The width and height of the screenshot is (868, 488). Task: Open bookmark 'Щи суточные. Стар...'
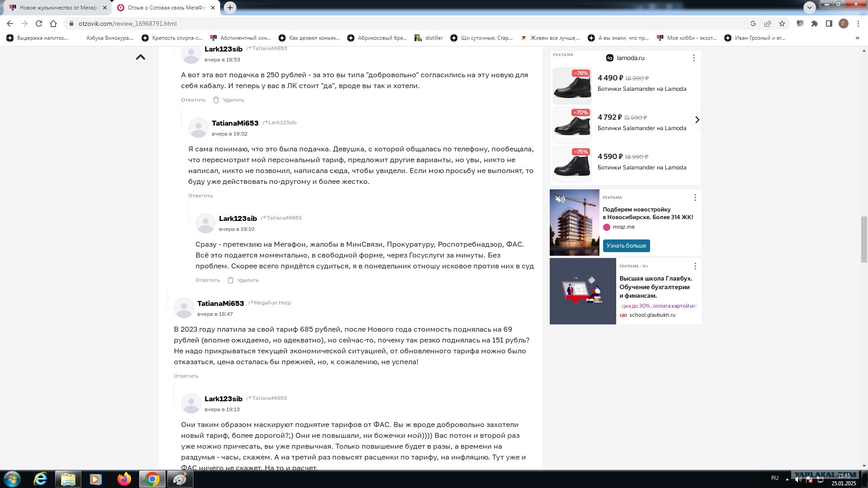tap(482, 38)
